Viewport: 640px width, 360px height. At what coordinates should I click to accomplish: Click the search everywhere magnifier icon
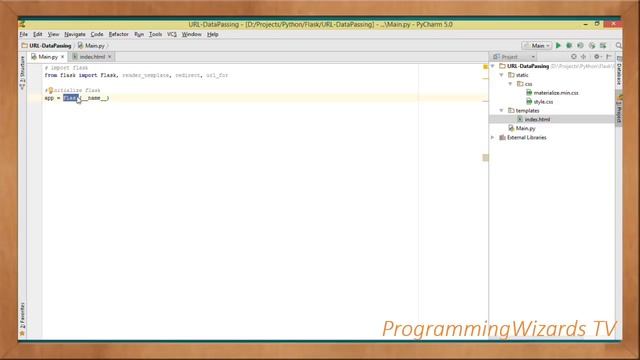pyautogui.click(x=619, y=46)
